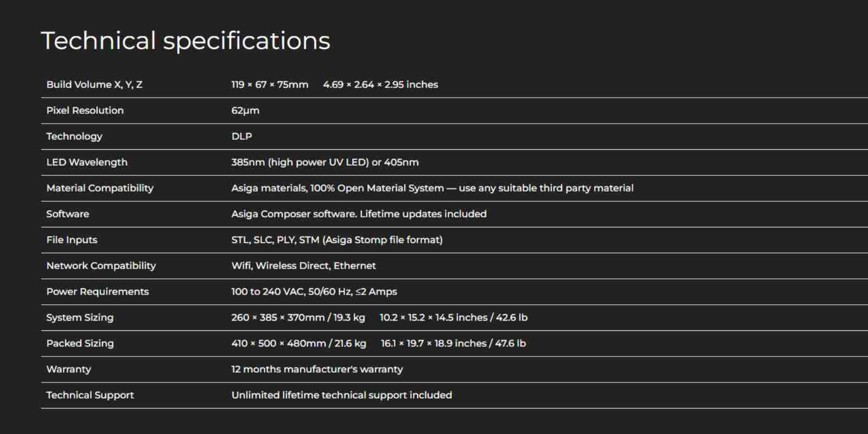Click the DLP technology value

[x=241, y=137]
